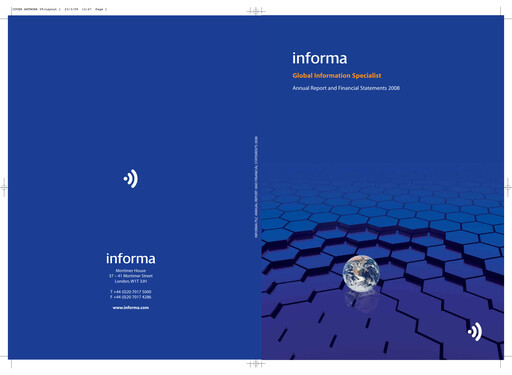
Task: Click the print slug text above the cover
Action: tap(59, 9)
